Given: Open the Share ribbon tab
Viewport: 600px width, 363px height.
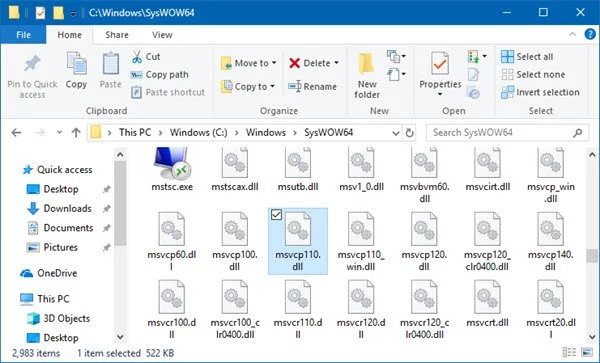Looking at the screenshot, I should click(x=117, y=35).
